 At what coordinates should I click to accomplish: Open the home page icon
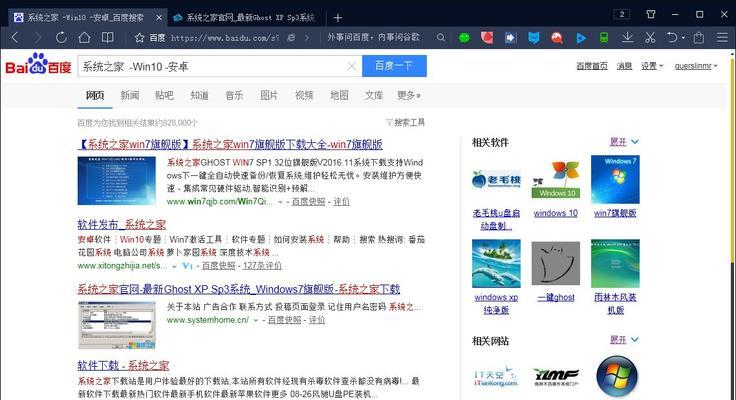click(84, 38)
